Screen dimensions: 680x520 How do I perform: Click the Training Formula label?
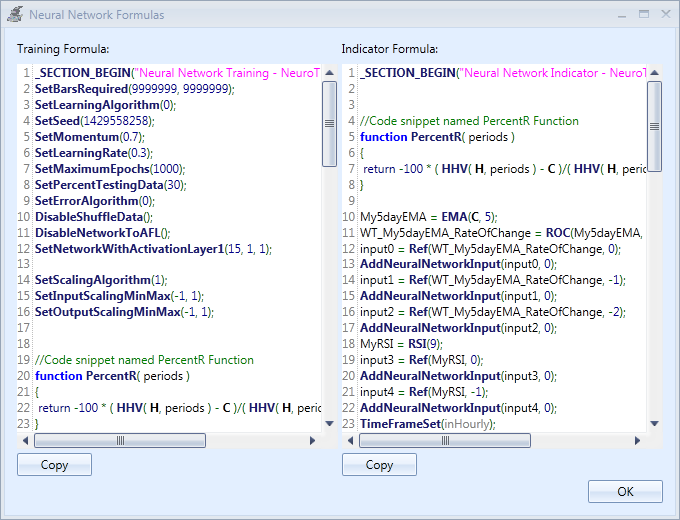pyautogui.click(x=63, y=49)
